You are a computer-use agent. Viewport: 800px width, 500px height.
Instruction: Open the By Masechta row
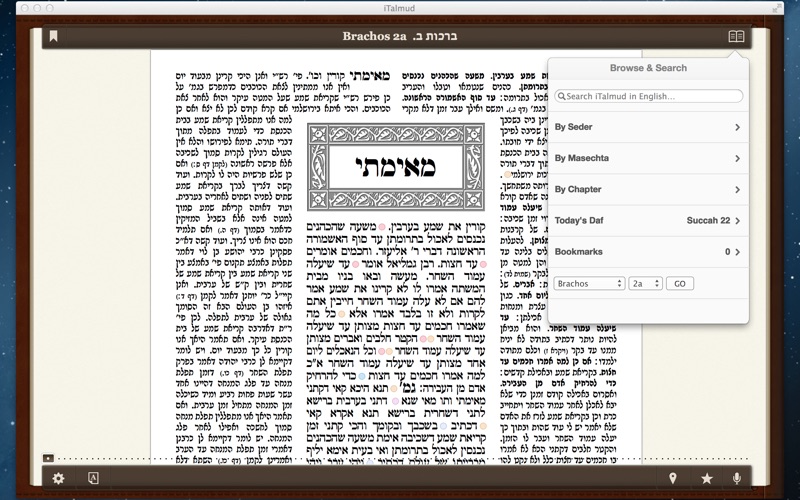pos(648,158)
